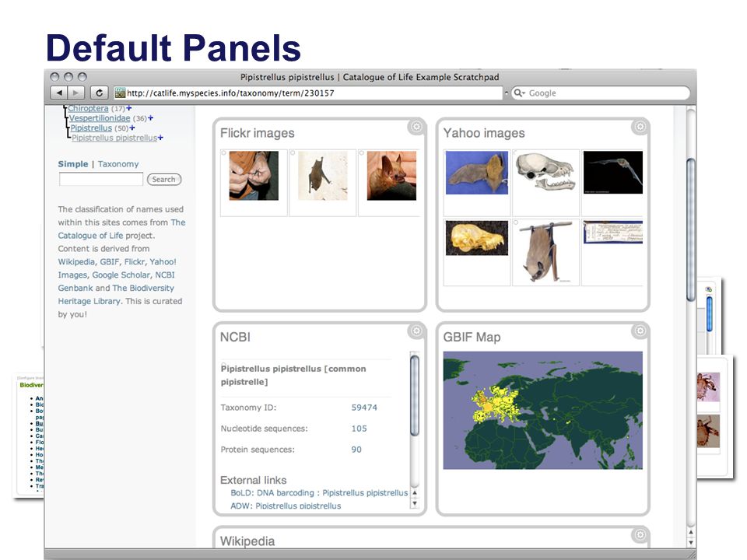The height and width of the screenshot is (560, 747).
Task: Open the Wikipedia panel settings gear
Action: click(x=640, y=535)
